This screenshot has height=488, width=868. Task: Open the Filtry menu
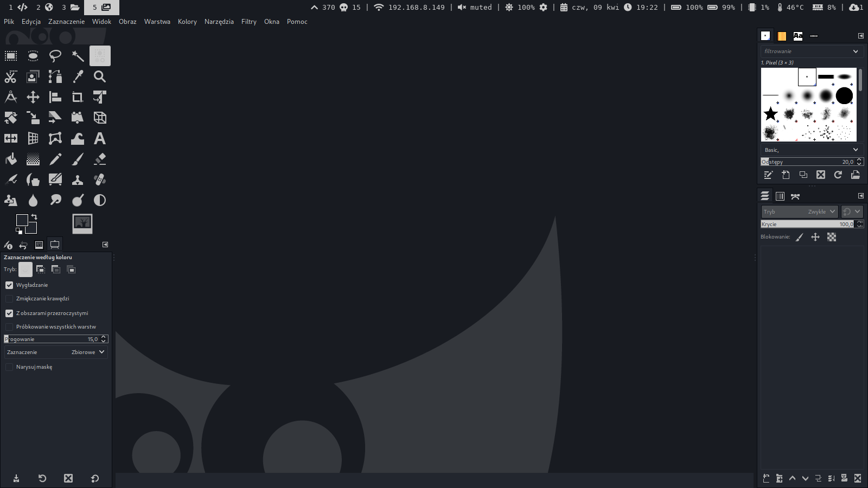pos(248,22)
